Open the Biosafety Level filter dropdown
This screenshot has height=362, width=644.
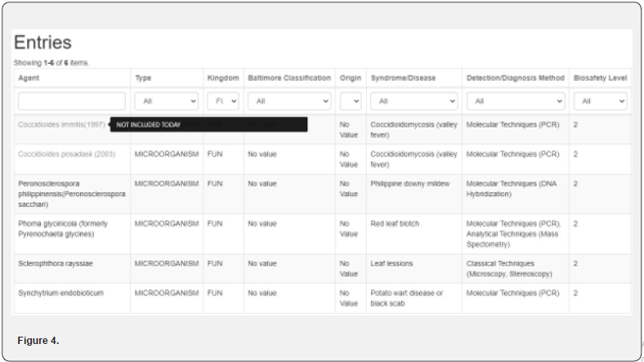click(x=600, y=101)
